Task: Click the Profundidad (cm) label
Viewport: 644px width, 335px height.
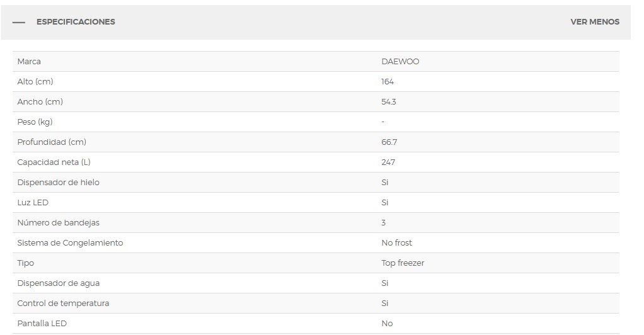Action: 52,142
